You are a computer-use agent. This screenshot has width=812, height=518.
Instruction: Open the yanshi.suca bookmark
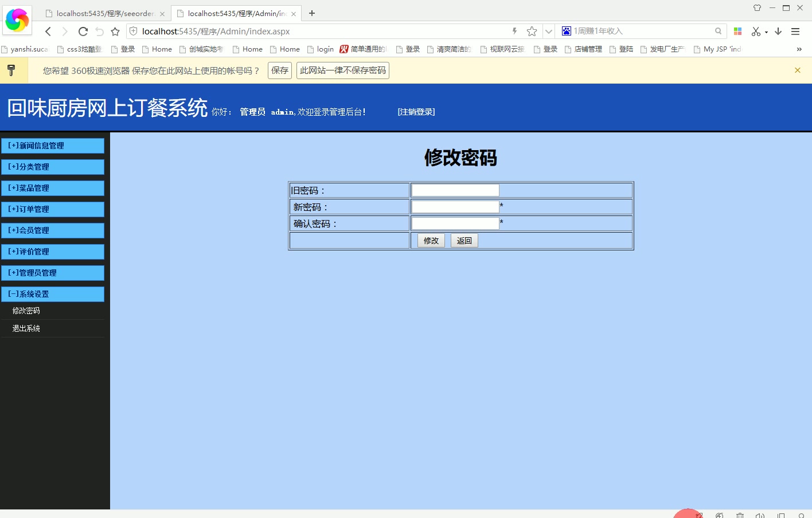click(25, 49)
